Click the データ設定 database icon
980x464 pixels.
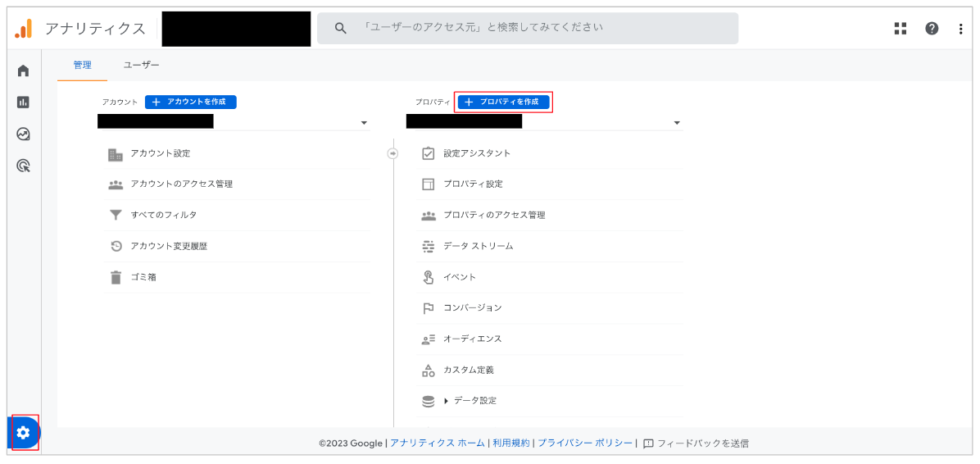pos(428,401)
